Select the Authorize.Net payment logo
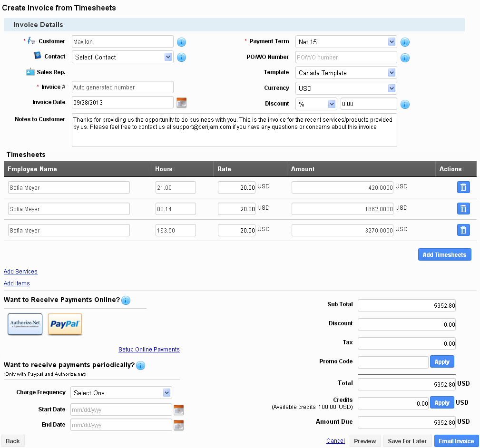Screen dimensions: 480x448 [x=25, y=324]
